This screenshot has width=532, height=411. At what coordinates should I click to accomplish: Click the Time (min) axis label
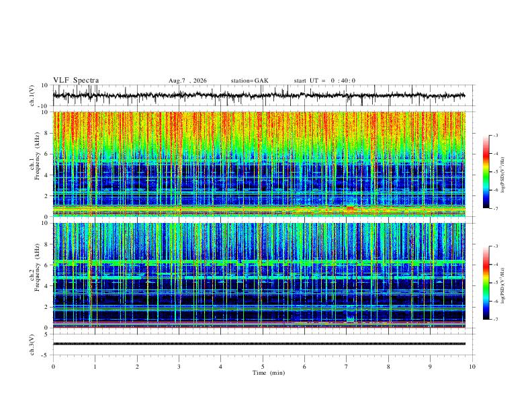pos(269,373)
